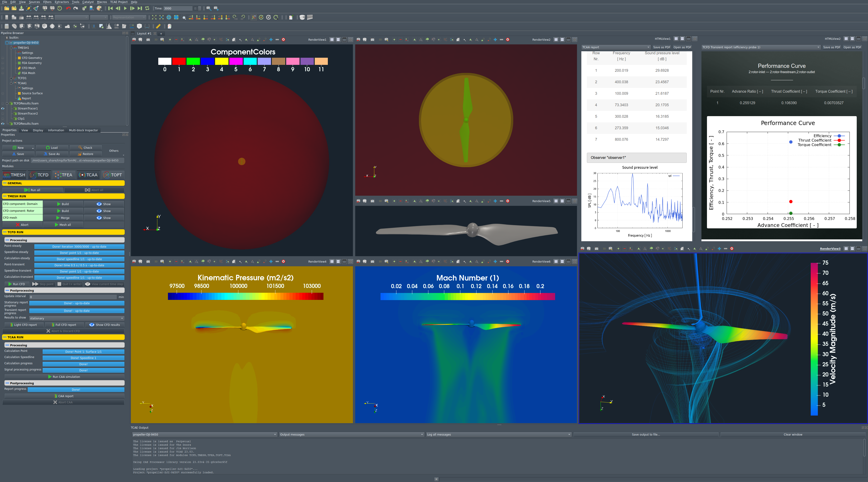Click the Open file folder icon
The width and height of the screenshot is (868, 482).
point(6,9)
